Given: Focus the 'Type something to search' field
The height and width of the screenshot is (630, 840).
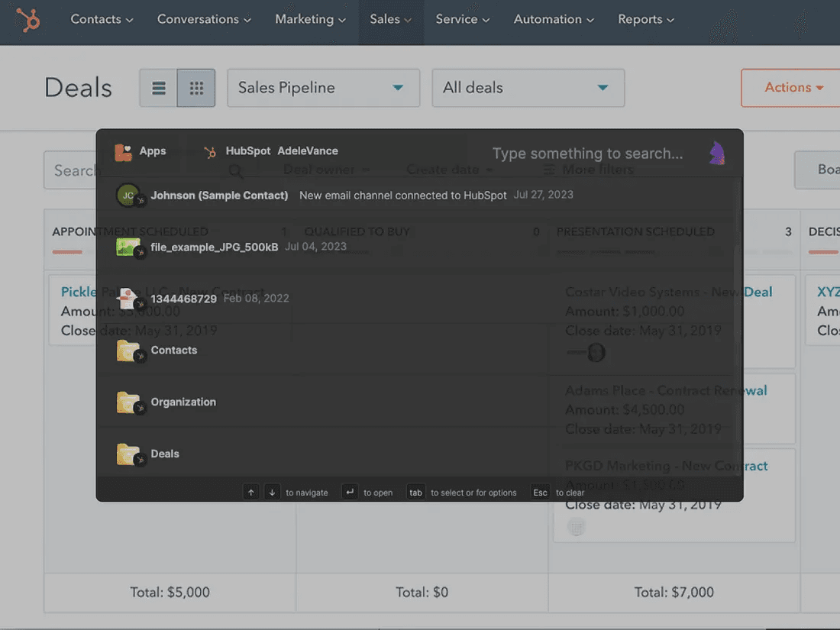Looking at the screenshot, I should click(587, 153).
